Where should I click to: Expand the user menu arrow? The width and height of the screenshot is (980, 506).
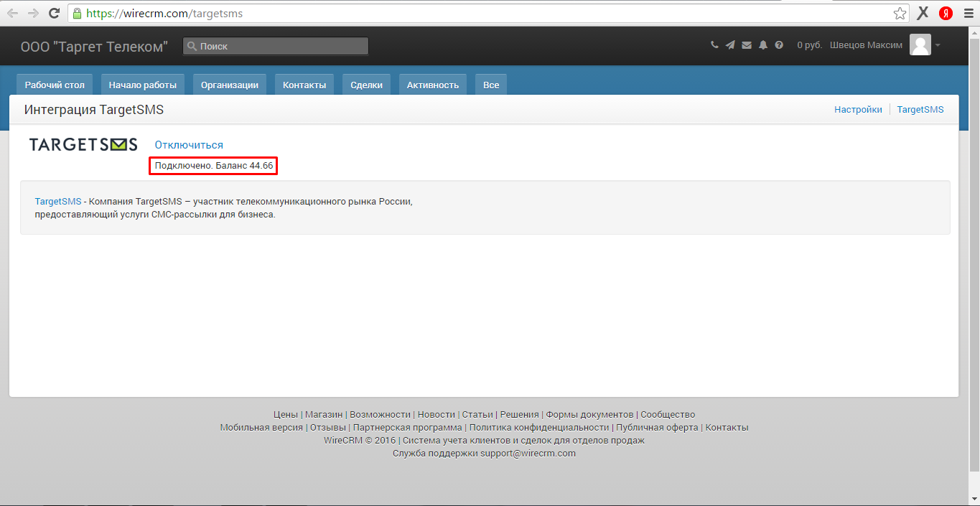938,45
